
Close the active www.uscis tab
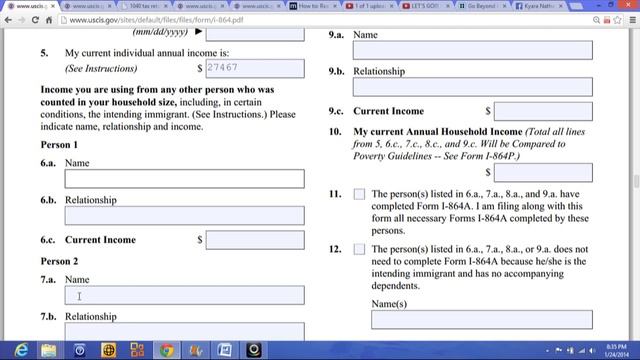tap(53, 6)
